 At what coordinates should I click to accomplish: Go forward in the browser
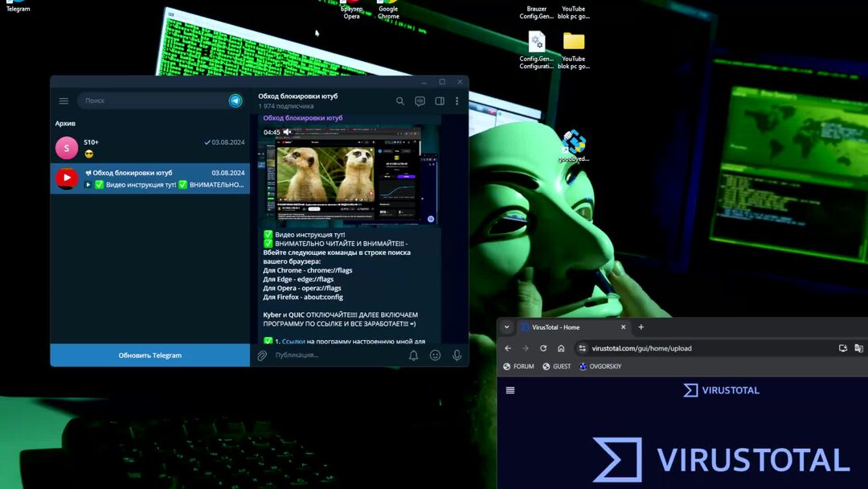pyautogui.click(x=526, y=348)
